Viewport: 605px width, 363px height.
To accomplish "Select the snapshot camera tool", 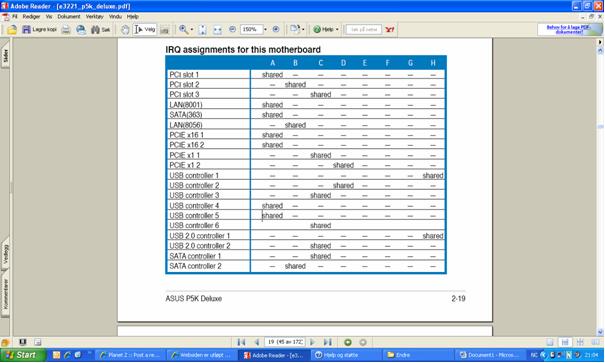I will (164, 29).
